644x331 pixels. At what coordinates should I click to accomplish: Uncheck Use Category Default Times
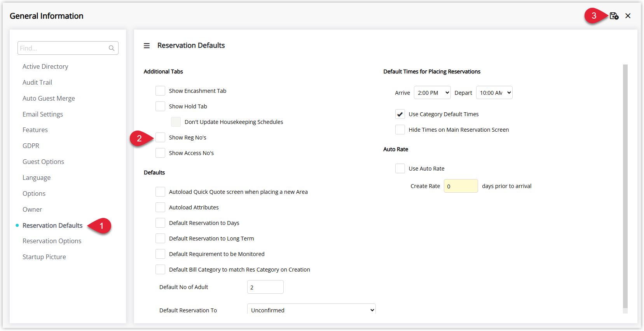pos(400,114)
